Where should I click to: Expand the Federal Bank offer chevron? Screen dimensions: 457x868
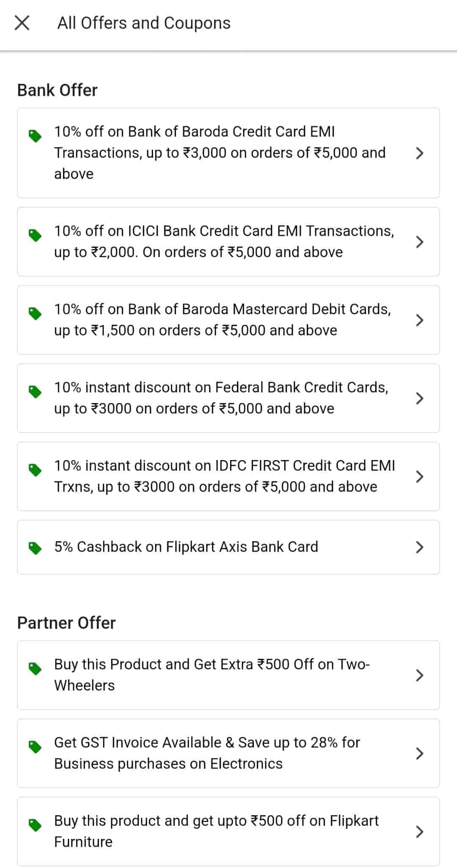419,398
